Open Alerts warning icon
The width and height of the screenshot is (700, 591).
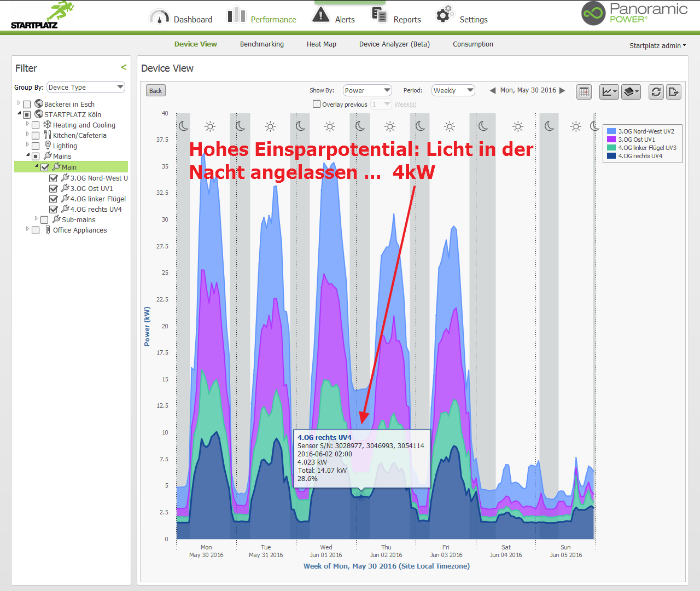point(320,15)
